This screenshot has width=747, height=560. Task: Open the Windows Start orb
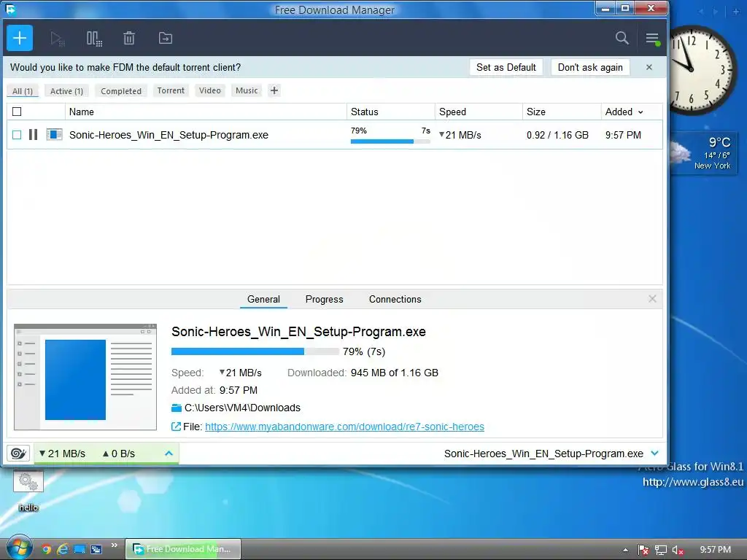click(19, 548)
